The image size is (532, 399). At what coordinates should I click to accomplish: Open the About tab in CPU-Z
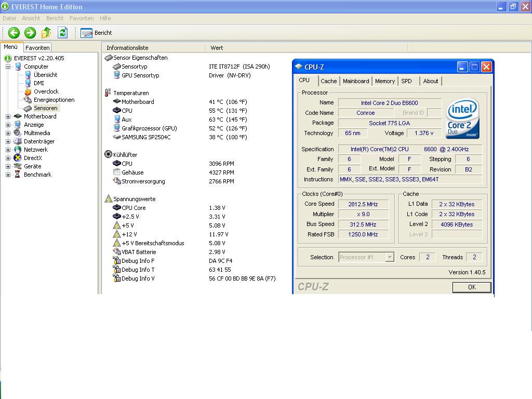tap(431, 81)
